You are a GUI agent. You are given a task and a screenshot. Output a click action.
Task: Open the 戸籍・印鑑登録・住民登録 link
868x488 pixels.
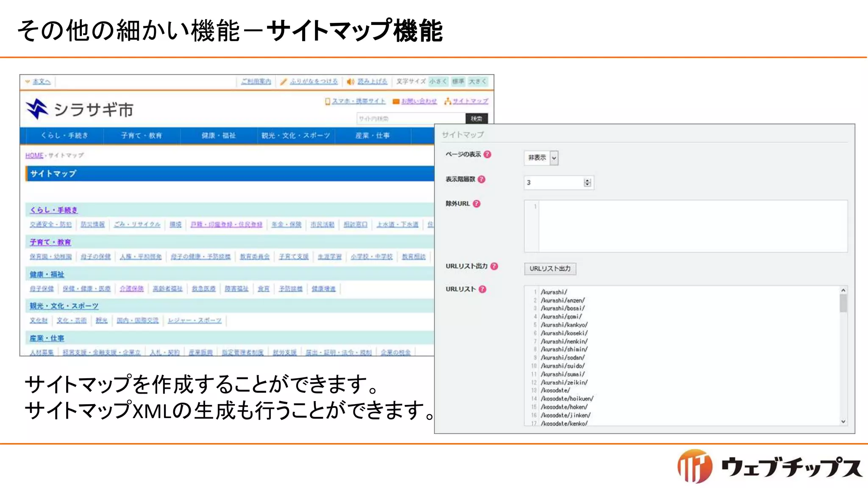[x=226, y=225]
